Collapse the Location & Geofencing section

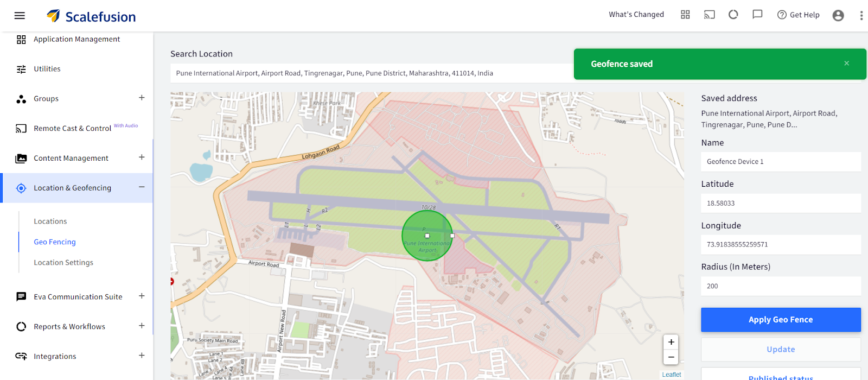click(142, 187)
